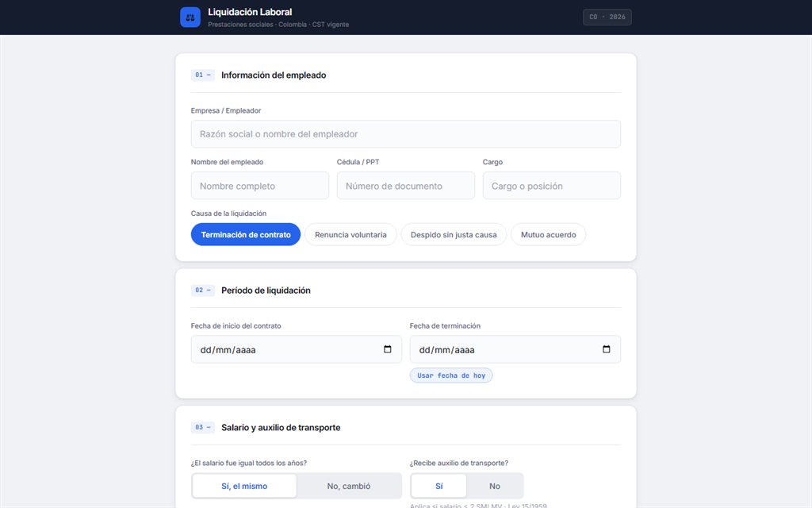Click the 02 section number badge
The height and width of the screenshot is (508, 812).
click(x=202, y=291)
